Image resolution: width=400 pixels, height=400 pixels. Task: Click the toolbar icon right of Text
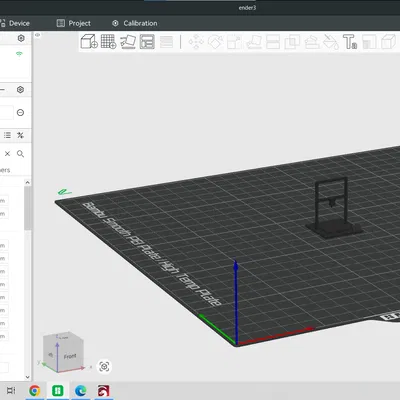pyautogui.click(x=369, y=42)
